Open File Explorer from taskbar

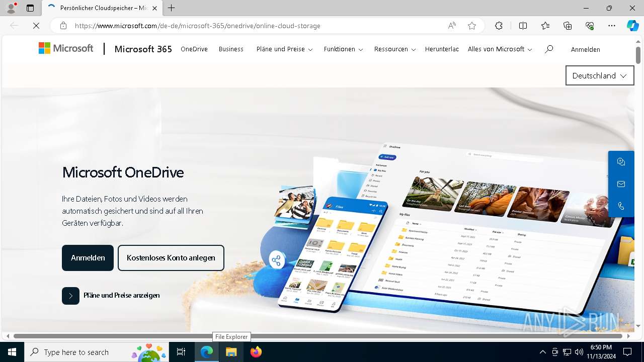tap(231, 352)
